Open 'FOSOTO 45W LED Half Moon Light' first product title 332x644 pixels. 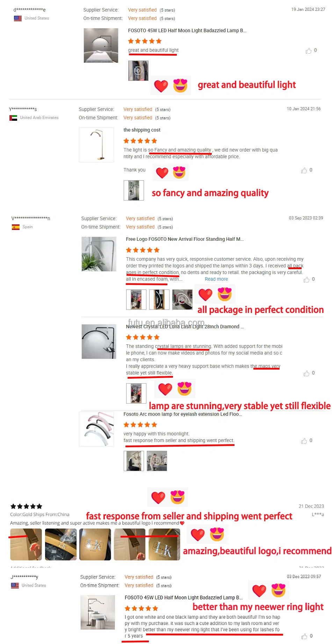click(187, 30)
